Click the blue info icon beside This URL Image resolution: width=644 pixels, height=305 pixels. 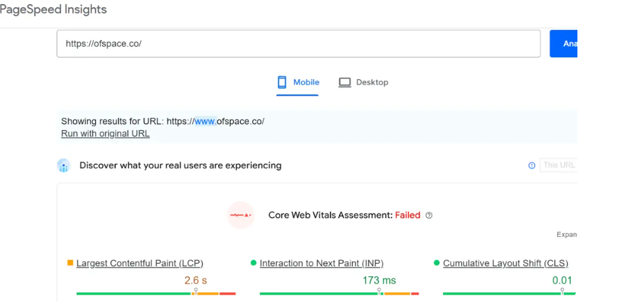pyautogui.click(x=532, y=165)
